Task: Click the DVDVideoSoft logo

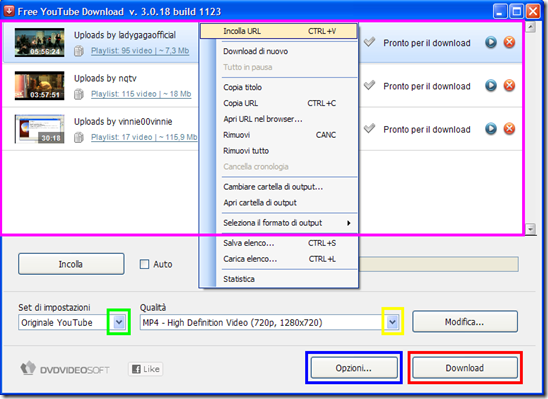Action: 65,369
